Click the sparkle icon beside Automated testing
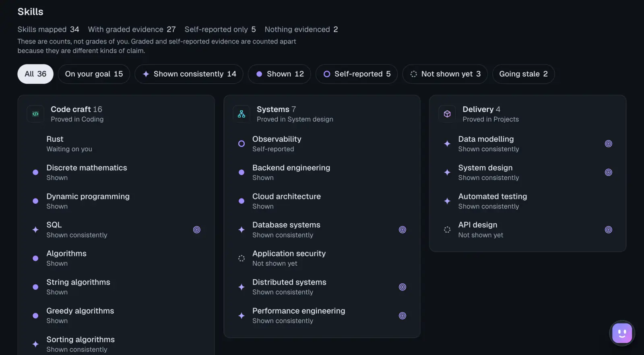Screen dimensions: 644x355 (x=447, y=201)
